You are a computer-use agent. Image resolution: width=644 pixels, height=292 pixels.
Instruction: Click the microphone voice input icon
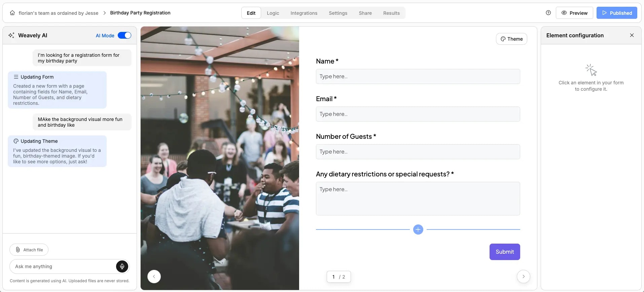pos(122,266)
